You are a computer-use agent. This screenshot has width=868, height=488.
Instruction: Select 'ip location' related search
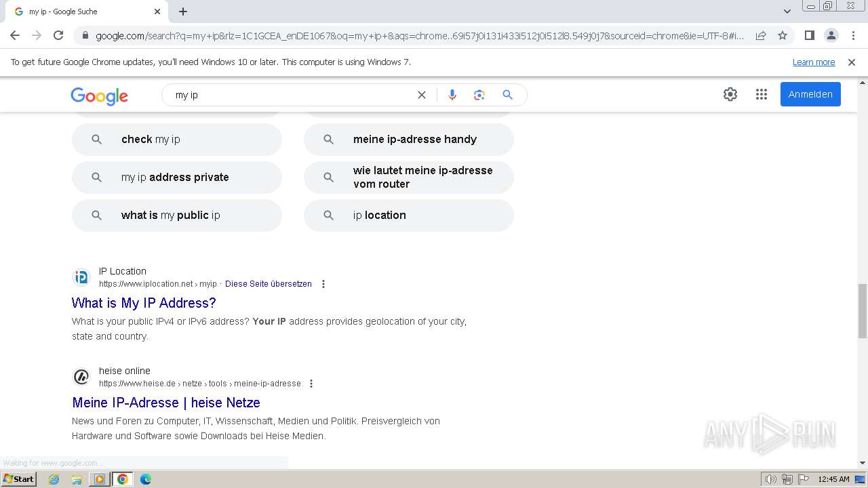click(409, 216)
